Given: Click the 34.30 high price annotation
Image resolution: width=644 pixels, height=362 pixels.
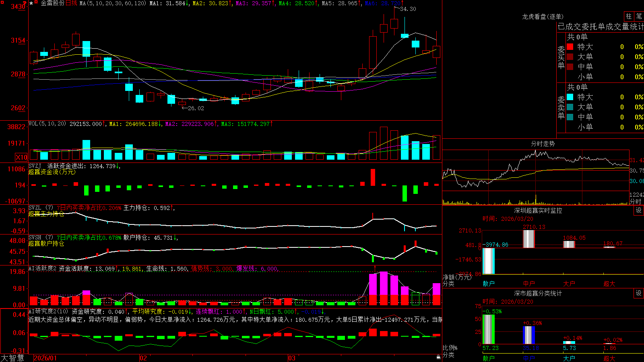Looking at the screenshot, I should 408,9.
